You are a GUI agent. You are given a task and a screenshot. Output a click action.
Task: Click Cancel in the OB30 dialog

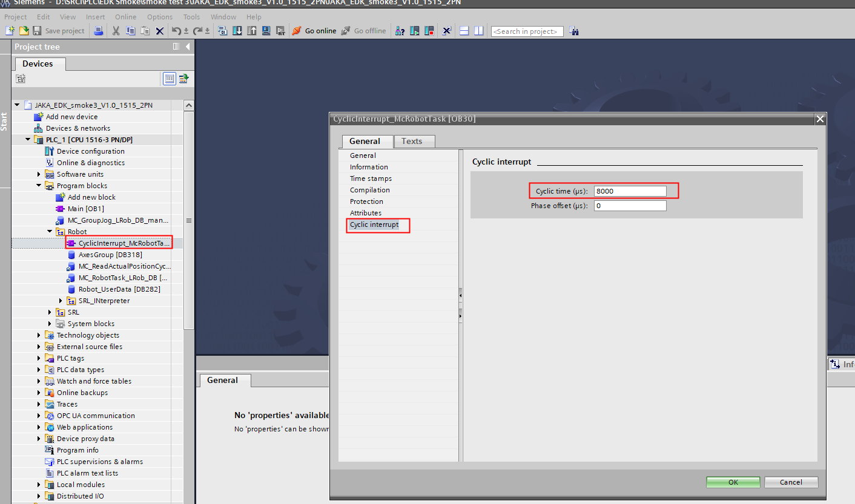click(791, 482)
